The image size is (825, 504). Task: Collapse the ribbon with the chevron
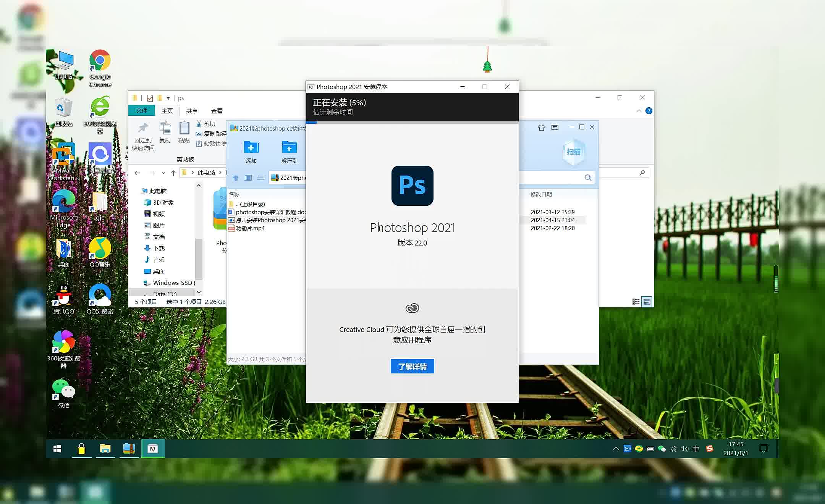pyautogui.click(x=639, y=111)
